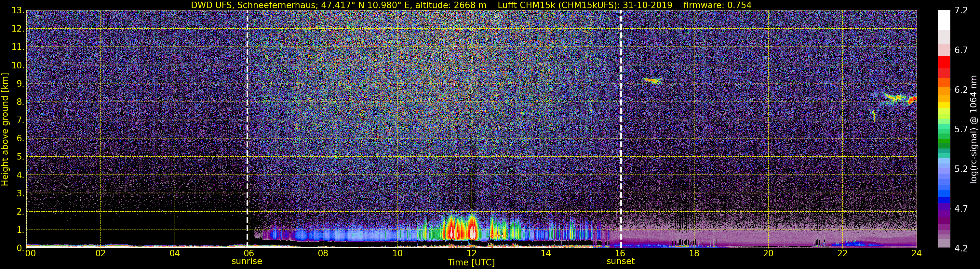Click the '20' tick on time axis
This screenshot has width=980, height=269.
click(x=768, y=253)
